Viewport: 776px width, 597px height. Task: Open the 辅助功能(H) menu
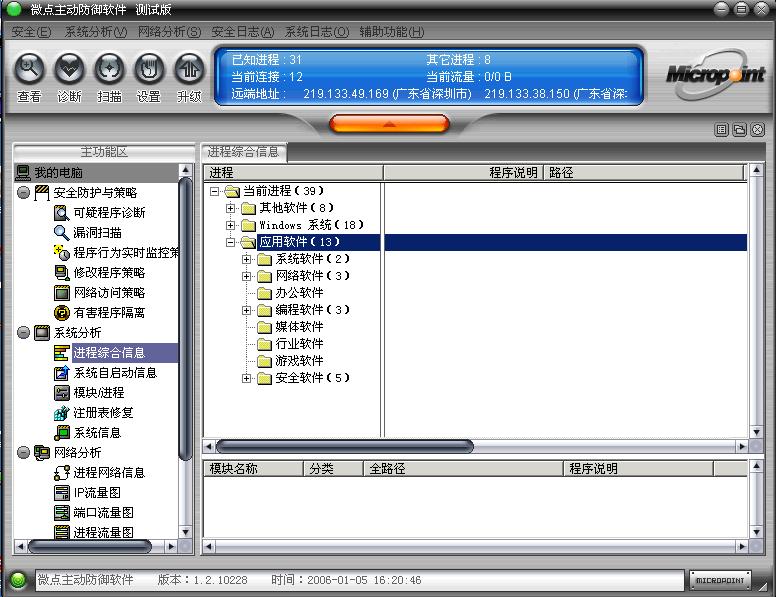(391, 32)
